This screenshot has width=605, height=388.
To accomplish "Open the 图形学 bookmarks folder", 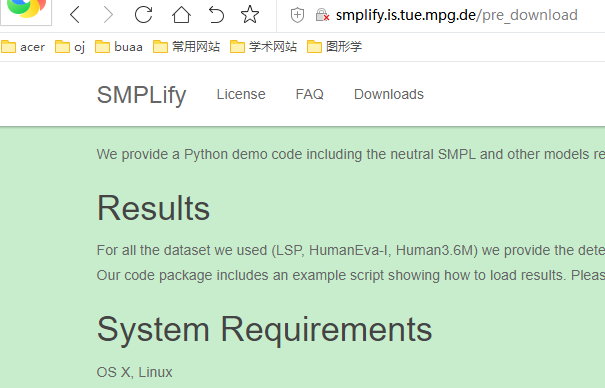I will [x=335, y=47].
